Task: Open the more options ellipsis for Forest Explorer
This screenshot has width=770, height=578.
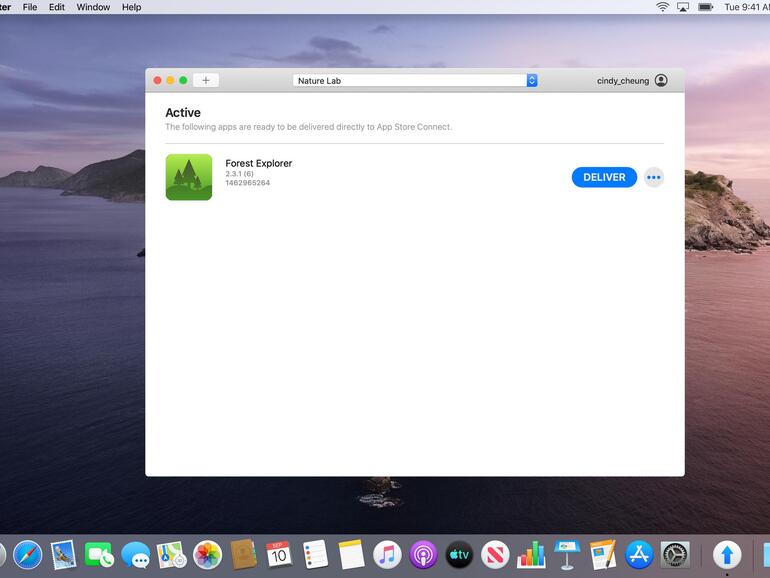Action: (654, 177)
